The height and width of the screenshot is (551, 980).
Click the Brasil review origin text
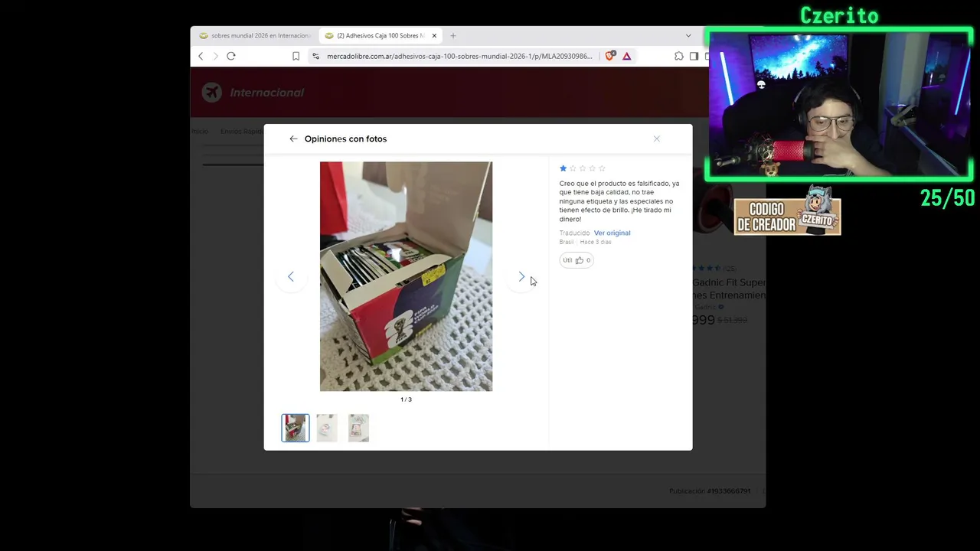pos(567,242)
